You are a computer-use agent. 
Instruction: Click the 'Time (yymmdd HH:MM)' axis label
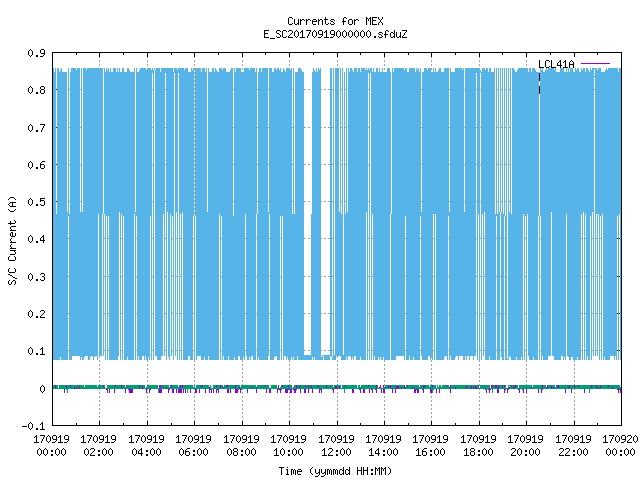coord(335,471)
